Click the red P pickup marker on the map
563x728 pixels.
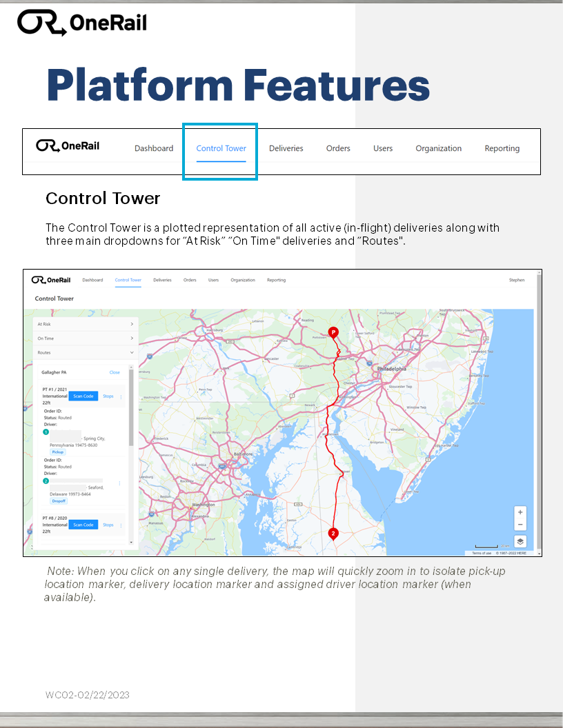click(x=333, y=332)
